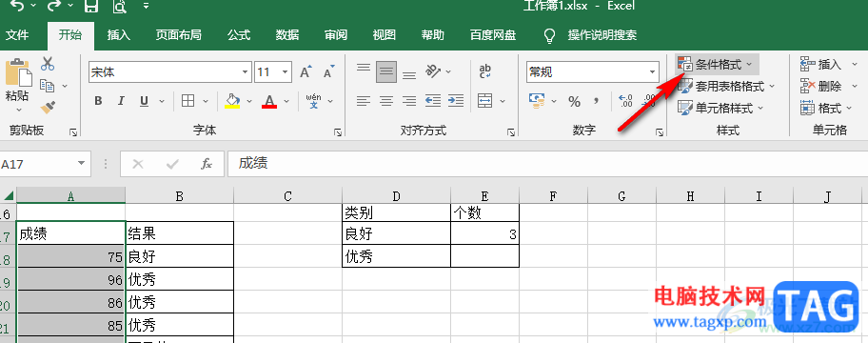Center text horizontally

(386, 101)
